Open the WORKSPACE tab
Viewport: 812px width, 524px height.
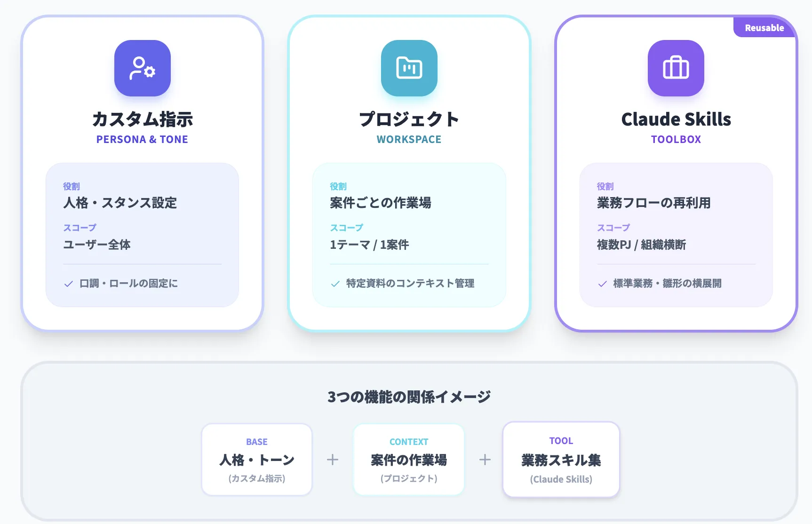click(x=409, y=139)
